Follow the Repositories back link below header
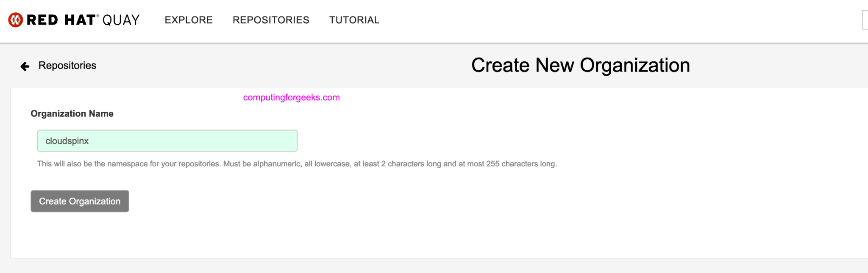This screenshot has height=273, width=868. pyautogui.click(x=67, y=66)
